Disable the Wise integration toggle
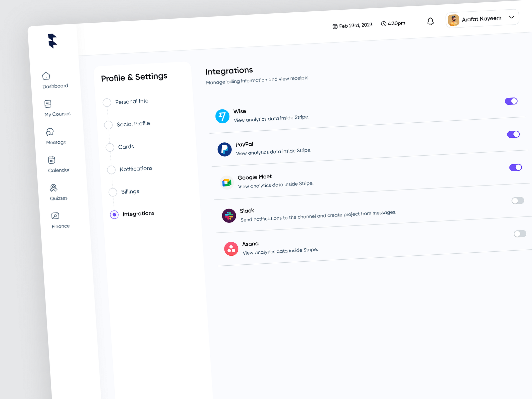 pyautogui.click(x=511, y=101)
